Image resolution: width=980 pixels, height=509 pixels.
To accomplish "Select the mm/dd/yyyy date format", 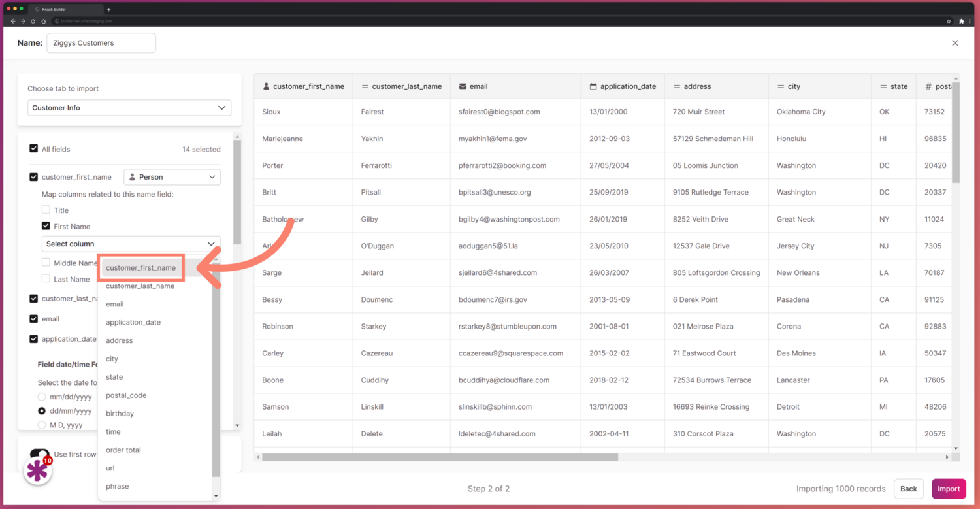I will pyautogui.click(x=42, y=397).
